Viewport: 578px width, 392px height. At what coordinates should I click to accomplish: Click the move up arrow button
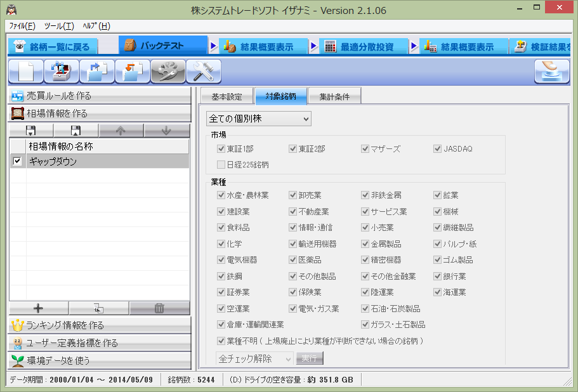point(121,131)
